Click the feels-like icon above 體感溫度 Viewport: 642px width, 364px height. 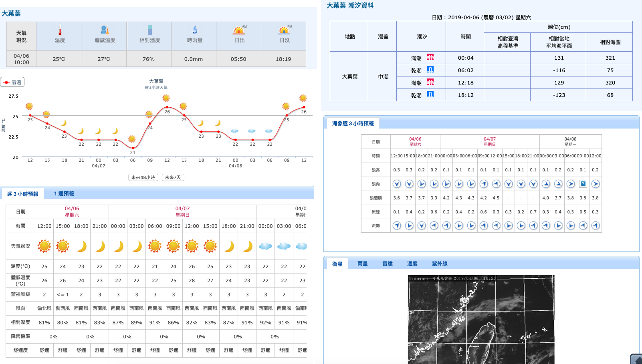[x=105, y=30]
